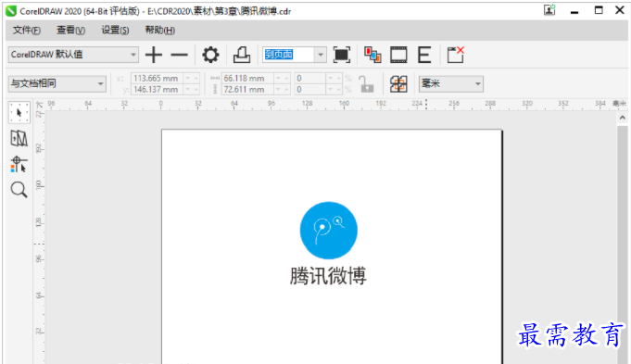Open the 文件(F) menu

pyautogui.click(x=27, y=31)
